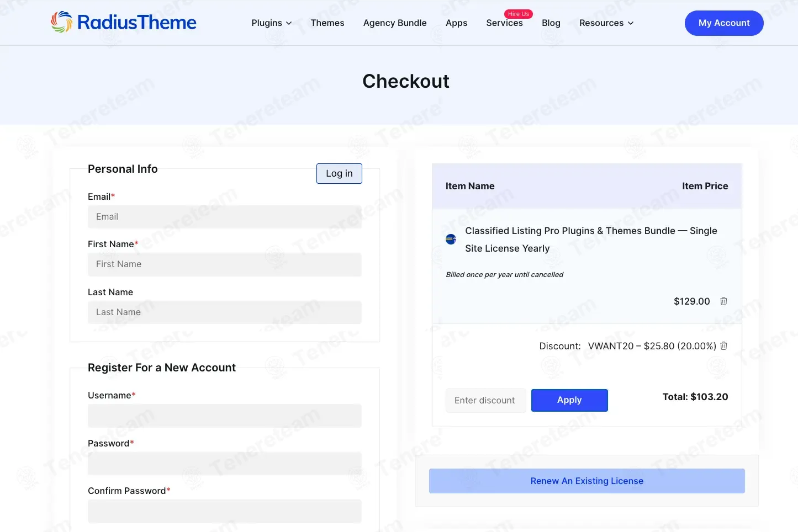Image resolution: width=798 pixels, height=532 pixels.
Task: Click the Hire Us badge
Action: coord(518,14)
